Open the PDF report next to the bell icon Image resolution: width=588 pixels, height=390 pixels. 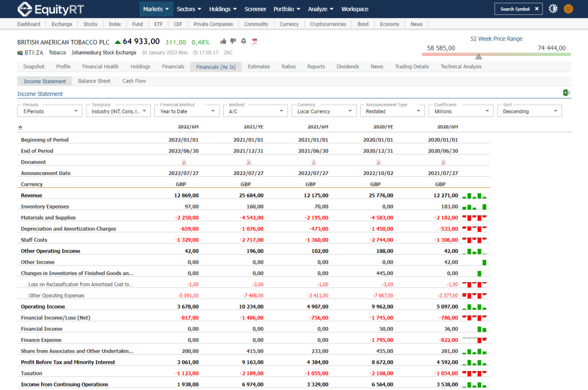(254, 41)
